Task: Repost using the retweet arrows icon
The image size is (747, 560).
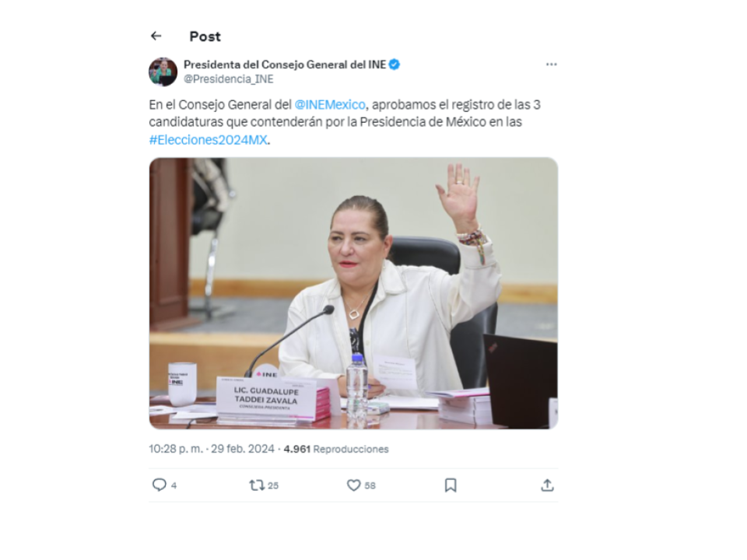Action: point(257,485)
